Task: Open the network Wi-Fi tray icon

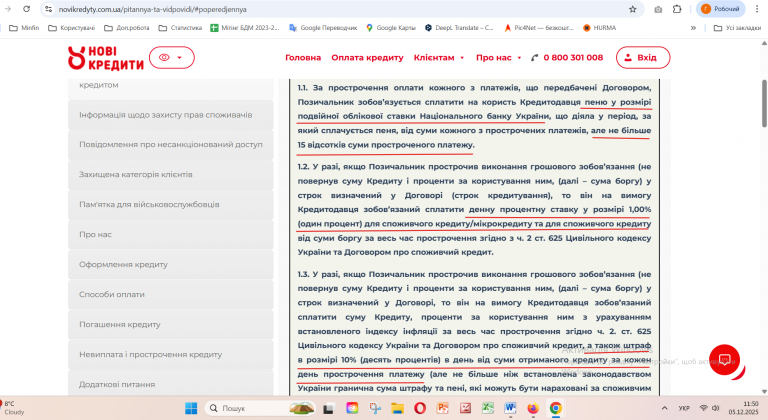Action: pyautogui.click(x=704, y=408)
